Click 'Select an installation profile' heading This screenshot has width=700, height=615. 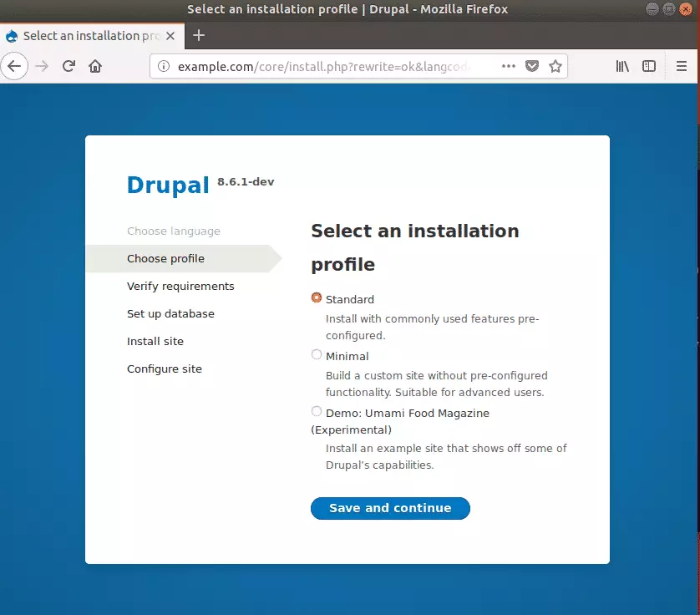(x=415, y=247)
